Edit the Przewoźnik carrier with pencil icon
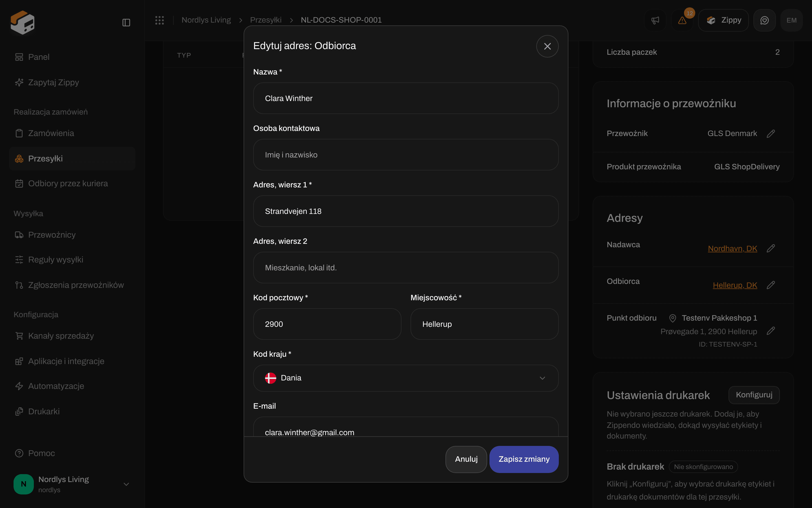Screen dimensions: 812x508 [x=771, y=134]
